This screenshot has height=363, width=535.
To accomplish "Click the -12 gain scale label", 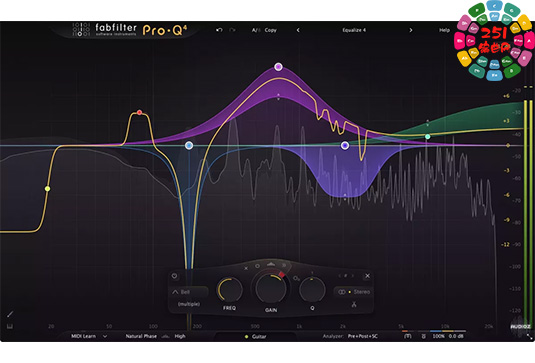I will click(505, 245).
